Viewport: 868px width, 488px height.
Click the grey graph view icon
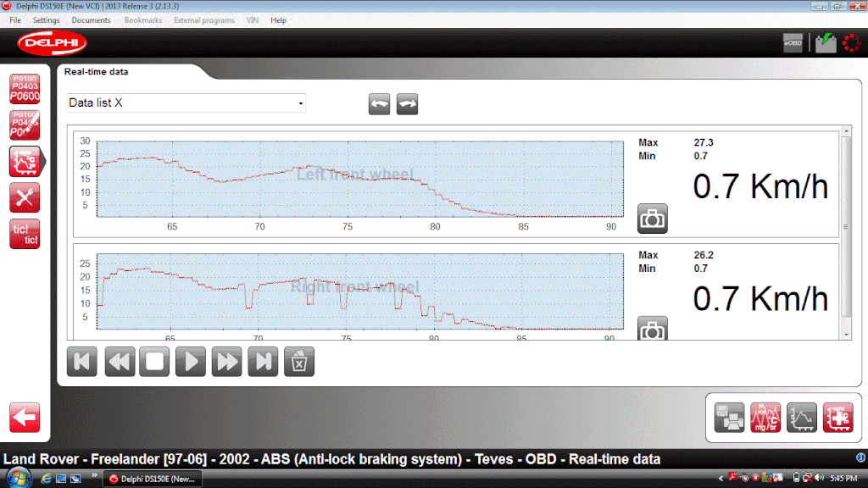pyautogui.click(x=802, y=418)
